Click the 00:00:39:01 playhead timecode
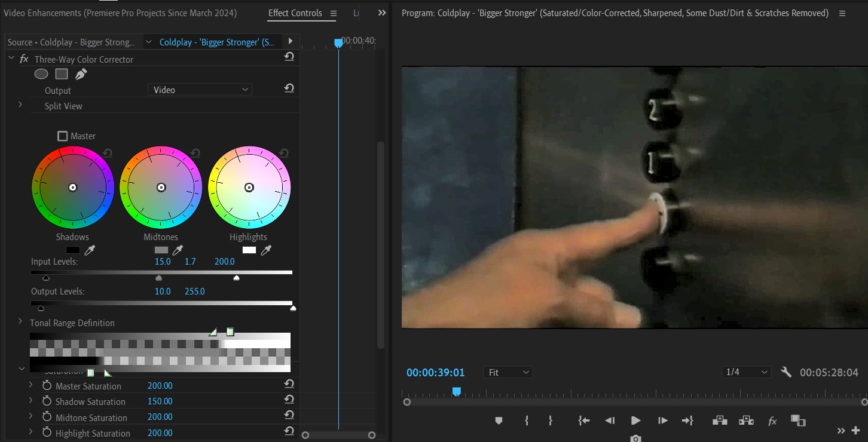The height and width of the screenshot is (442, 868). tap(436, 373)
